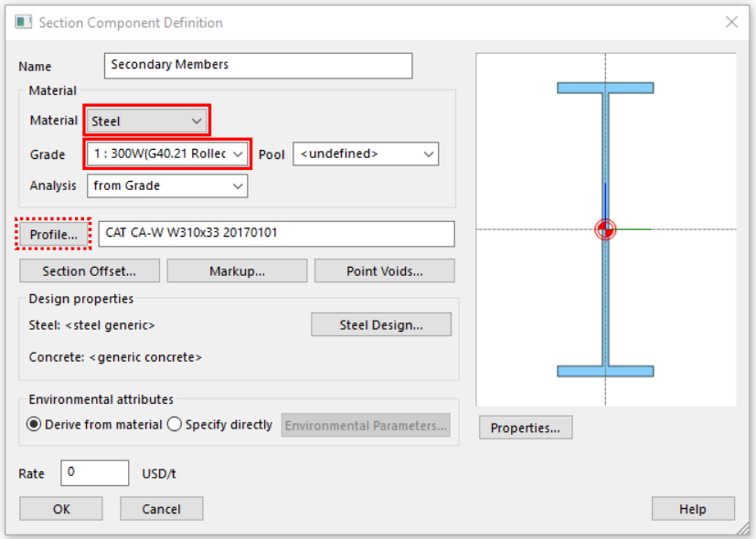This screenshot has height=539, width=756.
Task: Select the Derive from material option
Action: [34, 422]
